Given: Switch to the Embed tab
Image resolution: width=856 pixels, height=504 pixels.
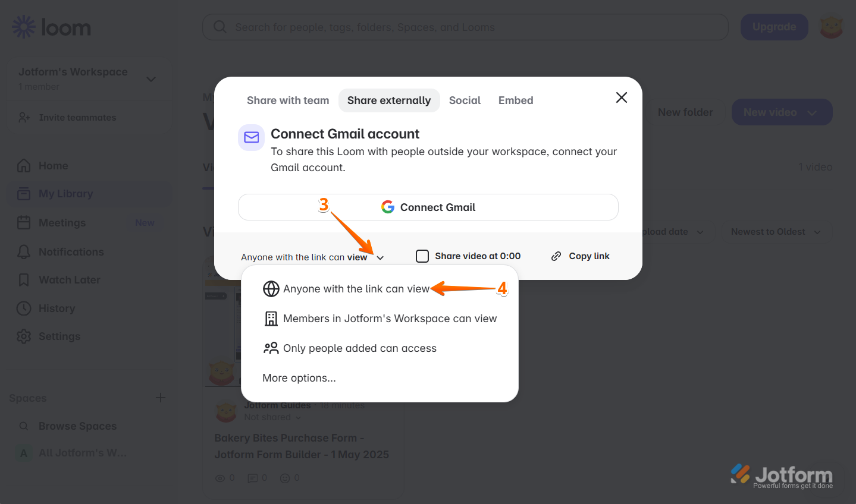Looking at the screenshot, I should [x=516, y=100].
